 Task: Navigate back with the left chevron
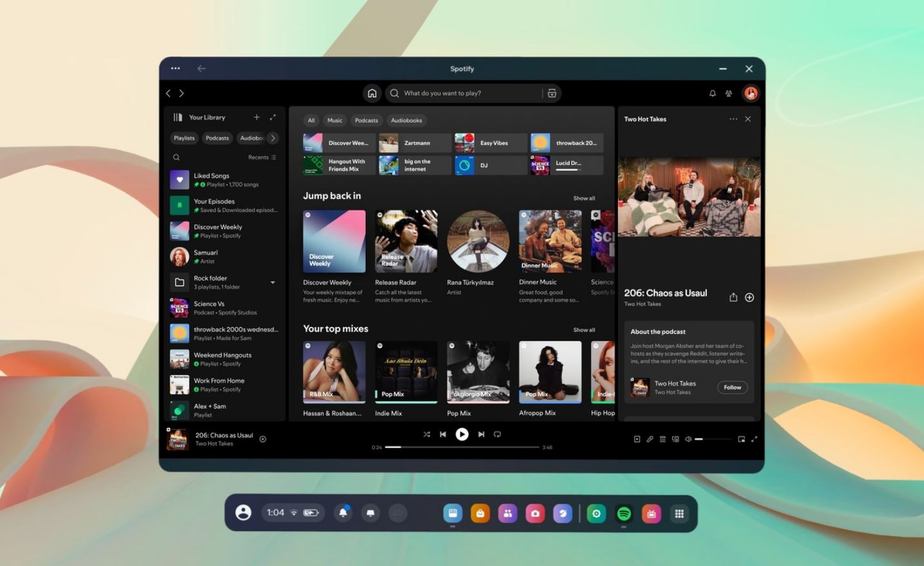point(169,93)
